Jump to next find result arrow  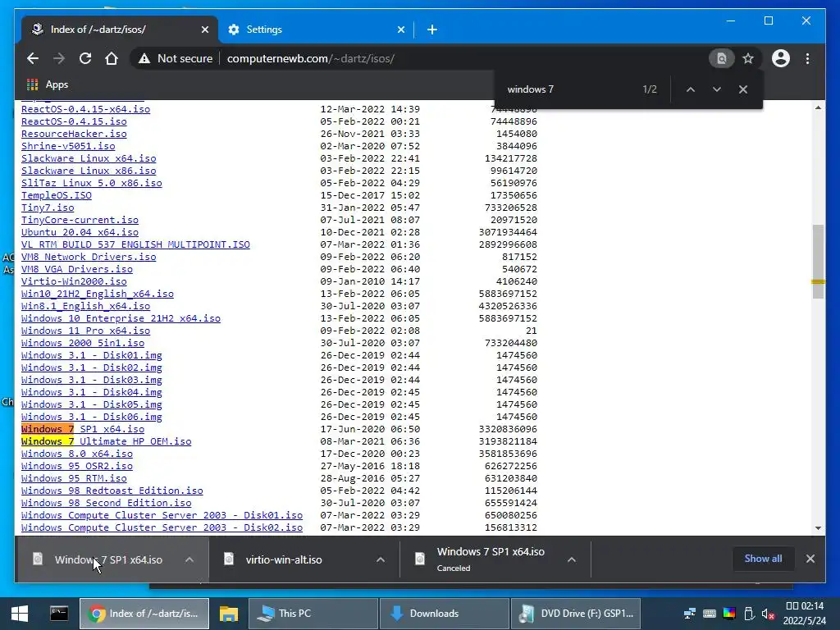click(x=717, y=89)
